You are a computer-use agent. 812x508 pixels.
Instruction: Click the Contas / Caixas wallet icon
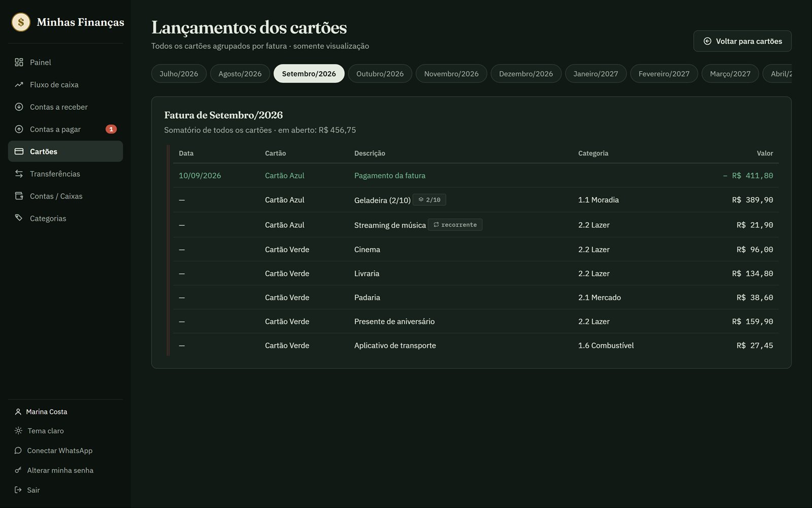(x=19, y=196)
